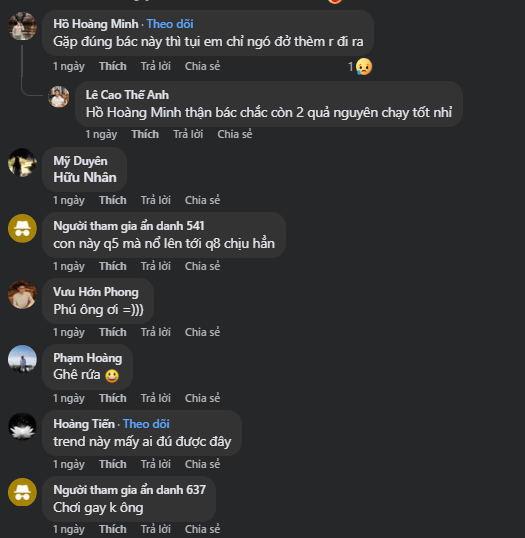Image resolution: width=525 pixels, height=538 pixels.
Task: Share Hoàng Tiến's comment with Chia sẻ
Action: [202, 464]
